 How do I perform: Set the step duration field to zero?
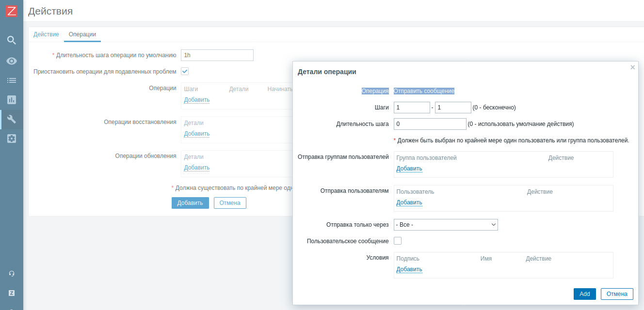click(x=430, y=124)
